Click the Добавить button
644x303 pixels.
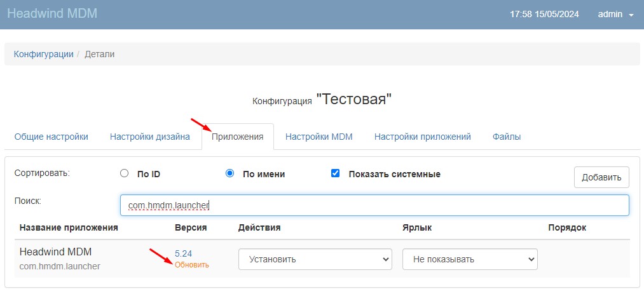click(601, 177)
